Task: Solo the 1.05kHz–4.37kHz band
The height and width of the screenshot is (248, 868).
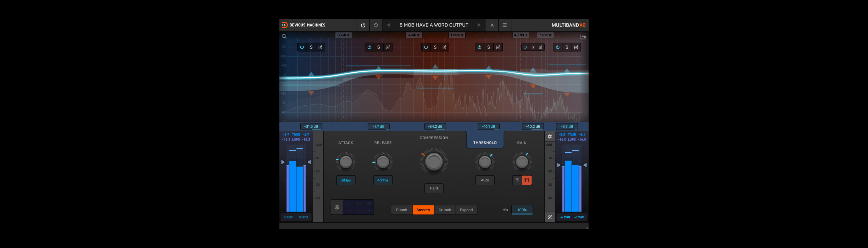Action: (x=489, y=48)
